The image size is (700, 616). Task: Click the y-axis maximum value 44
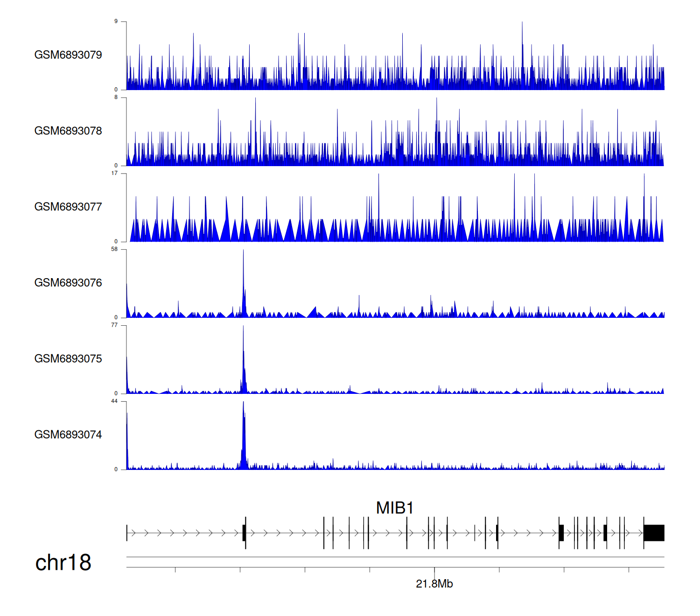pyautogui.click(x=114, y=401)
